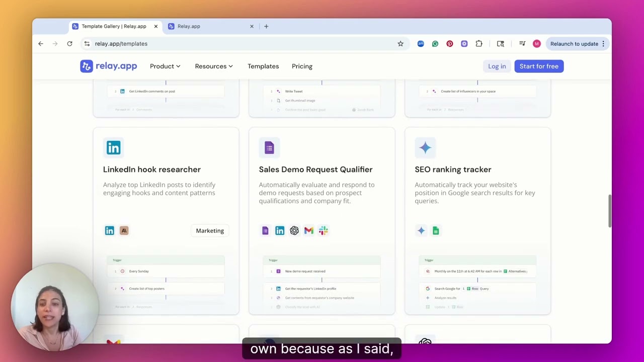Viewport: 644px width, 362px height.
Task: Click the Gmail icon in Sales Demo card
Action: (309, 231)
